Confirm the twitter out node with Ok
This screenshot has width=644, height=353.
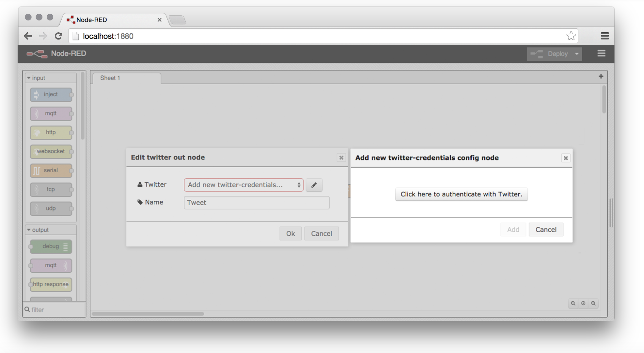coord(291,233)
